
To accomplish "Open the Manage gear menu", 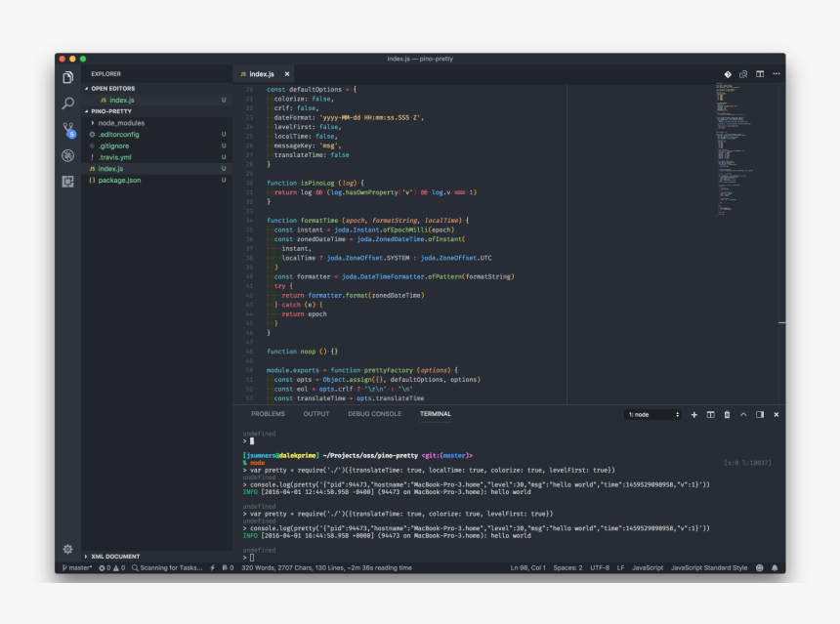I will pyautogui.click(x=67, y=549).
